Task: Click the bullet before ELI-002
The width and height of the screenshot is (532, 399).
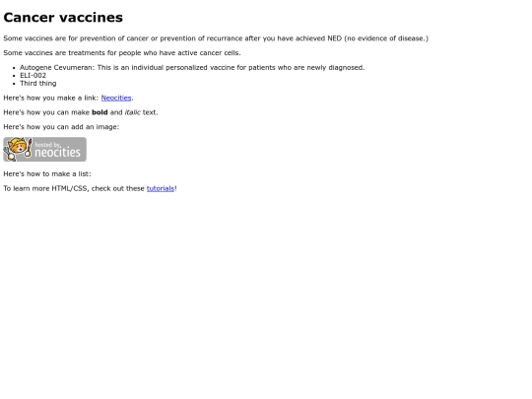Action: [x=14, y=76]
